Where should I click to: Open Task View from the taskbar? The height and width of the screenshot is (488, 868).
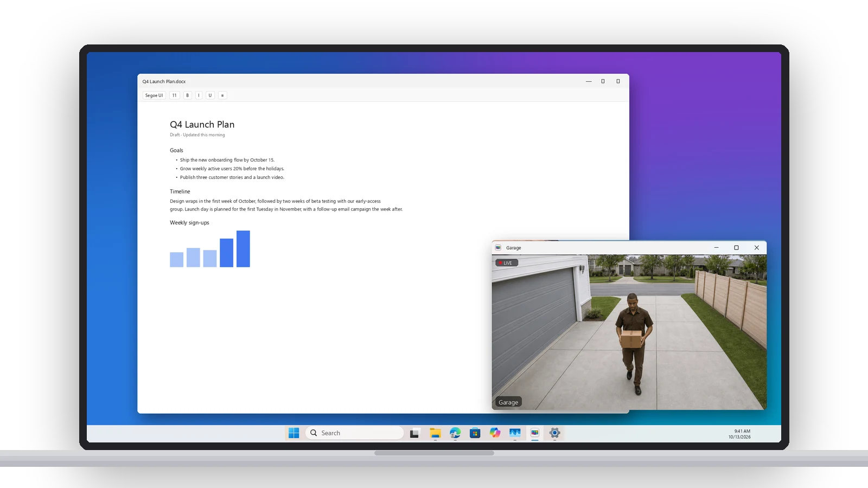414,433
